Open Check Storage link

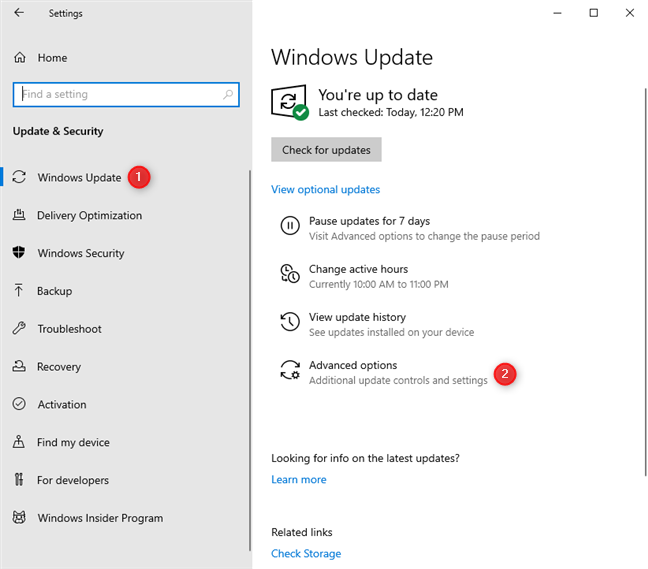pos(306,553)
